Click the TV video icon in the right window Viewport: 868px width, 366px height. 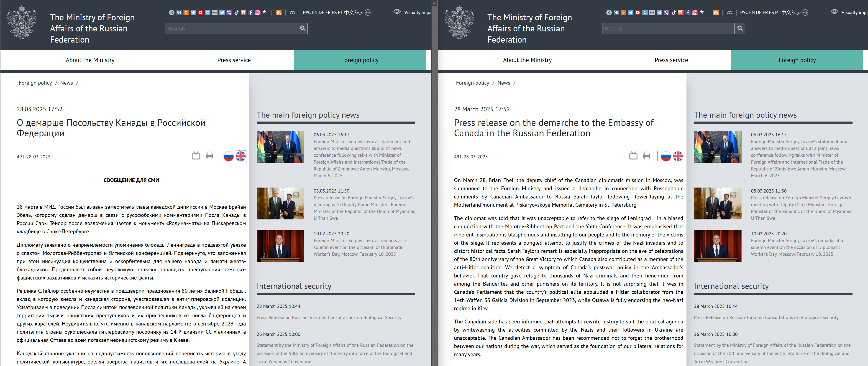click(x=633, y=155)
